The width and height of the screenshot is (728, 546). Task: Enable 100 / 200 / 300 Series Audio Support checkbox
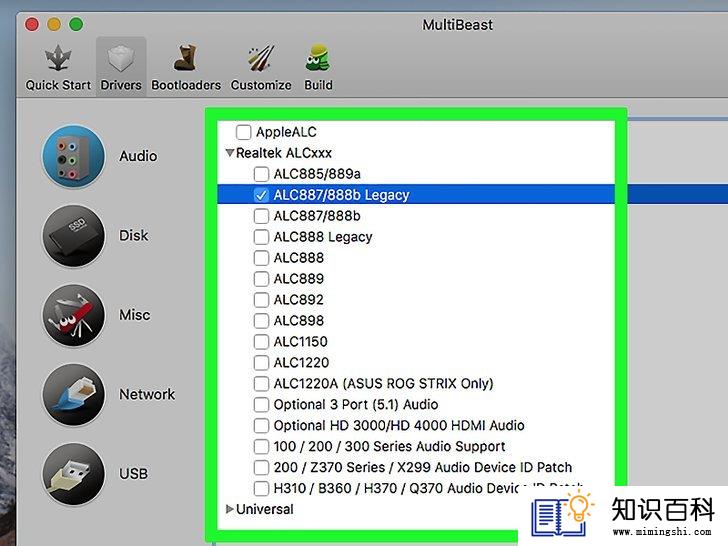[x=261, y=446]
